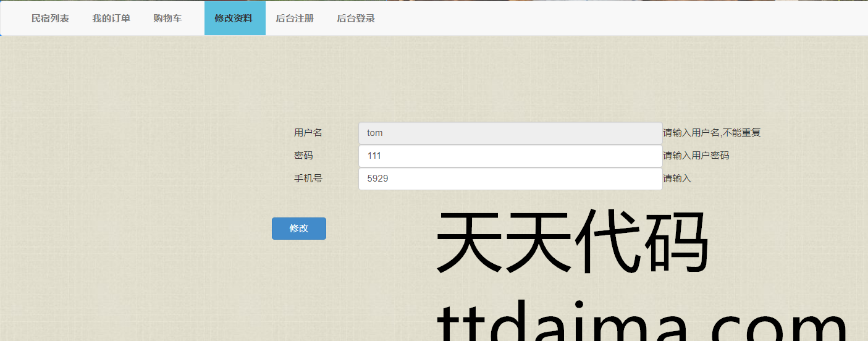Click the 用户名 field containing tom
This screenshot has width=868, height=341.
[510, 133]
